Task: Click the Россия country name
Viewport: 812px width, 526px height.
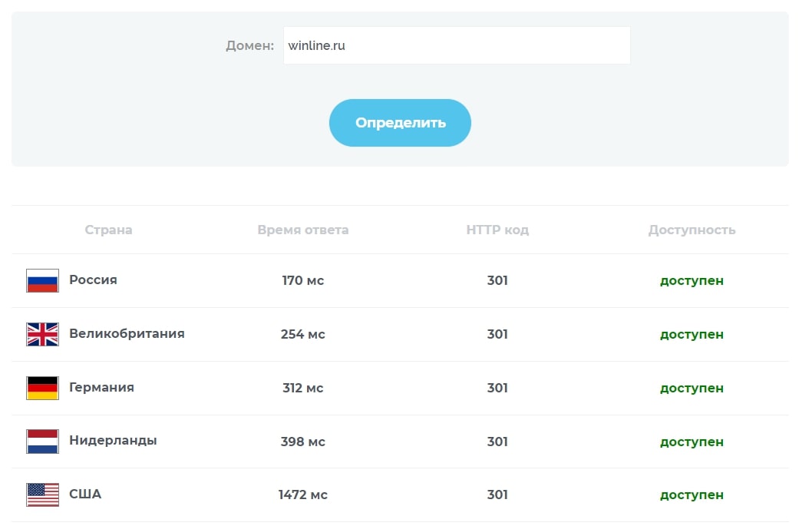Action: pyautogui.click(x=93, y=280)
